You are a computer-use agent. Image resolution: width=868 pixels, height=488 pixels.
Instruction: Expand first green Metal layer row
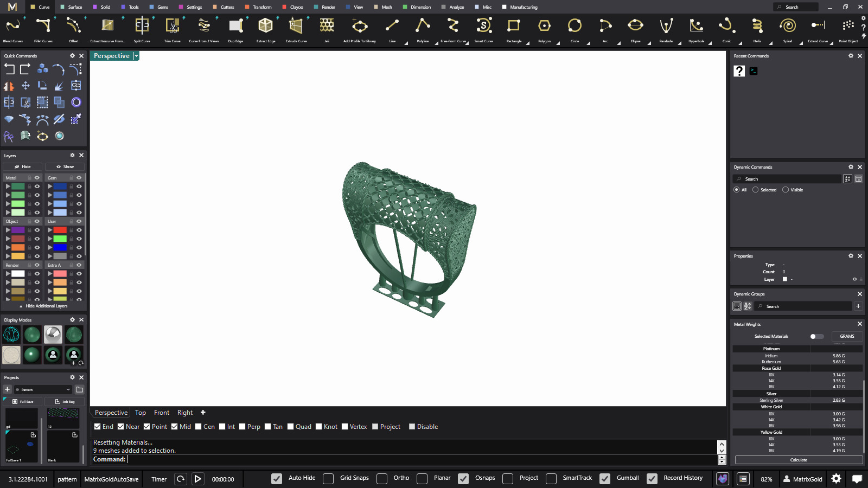coord(8,187)
